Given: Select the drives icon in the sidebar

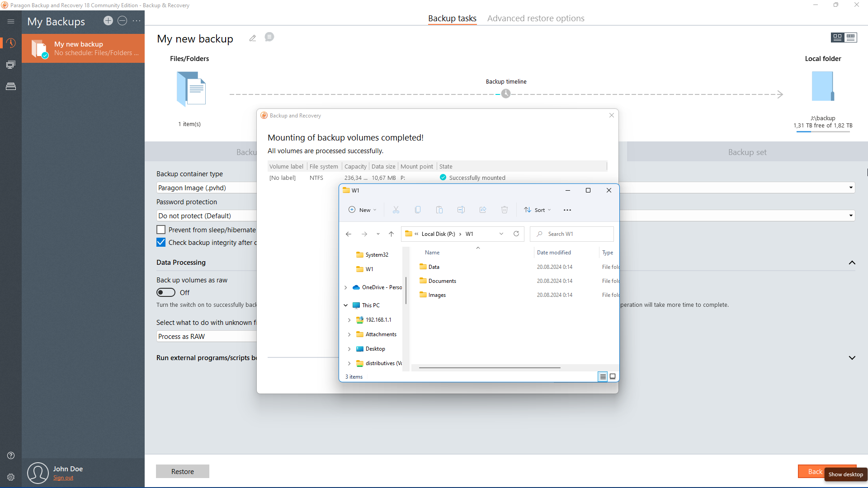Looking at the screenshot, I should click(x=11, y=86).
